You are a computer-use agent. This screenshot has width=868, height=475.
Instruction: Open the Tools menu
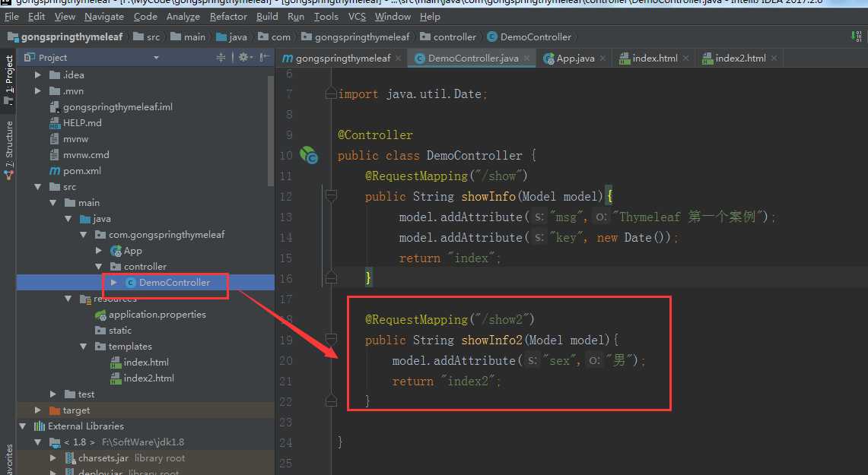[x=326, y=17]
